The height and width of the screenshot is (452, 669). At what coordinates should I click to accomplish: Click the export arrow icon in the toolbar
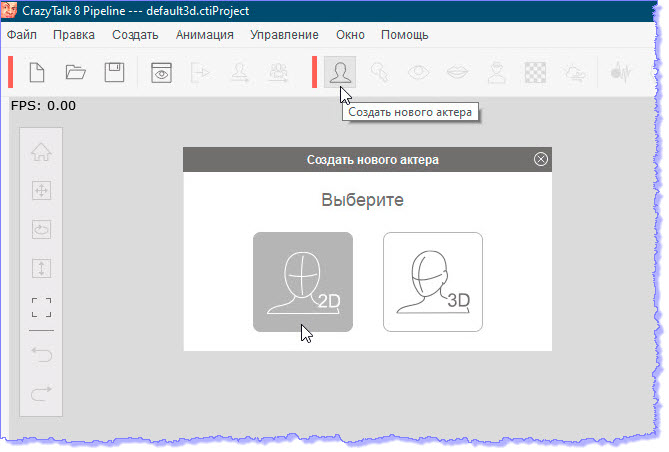(200, 72)
